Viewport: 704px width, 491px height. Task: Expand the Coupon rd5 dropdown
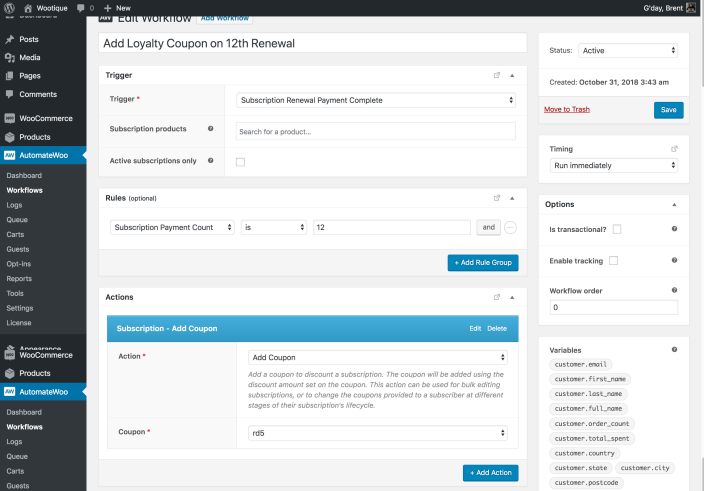pyautogui.click(x=377, y=433)
